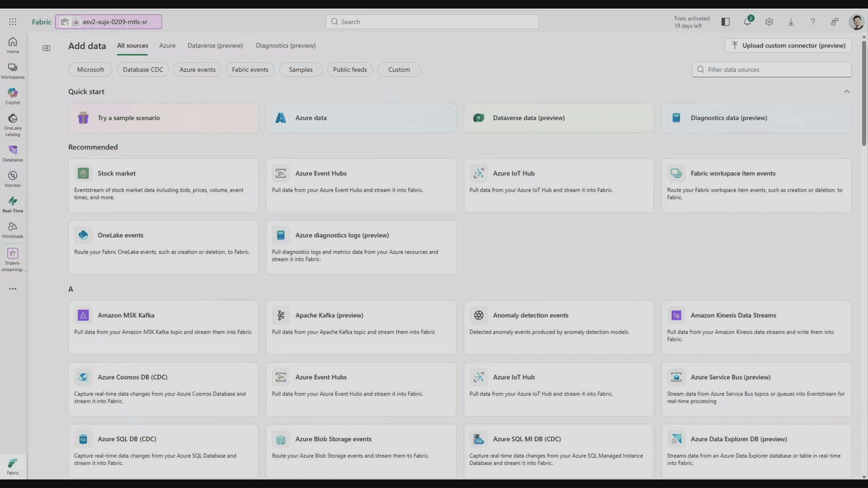Screen dimensions: 868x488
Task: Open the Workspaces panel
Action: 13,70
